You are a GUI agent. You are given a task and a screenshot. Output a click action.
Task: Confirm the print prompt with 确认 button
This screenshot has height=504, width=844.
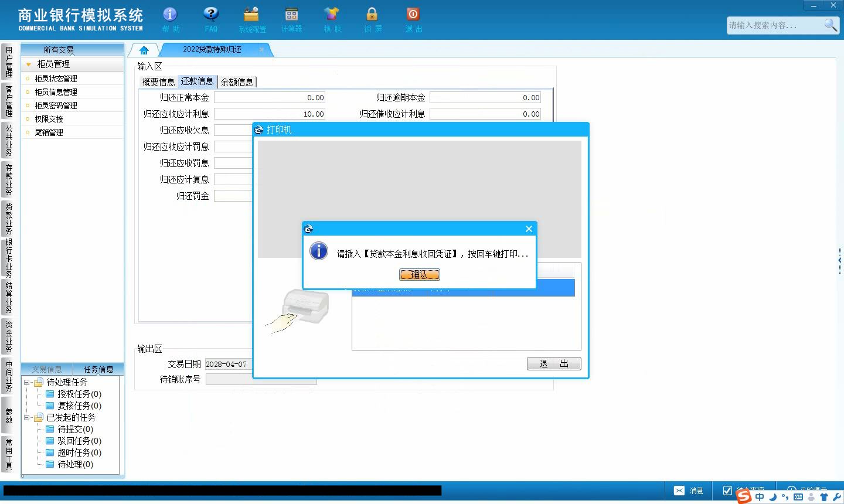[419, 274]
